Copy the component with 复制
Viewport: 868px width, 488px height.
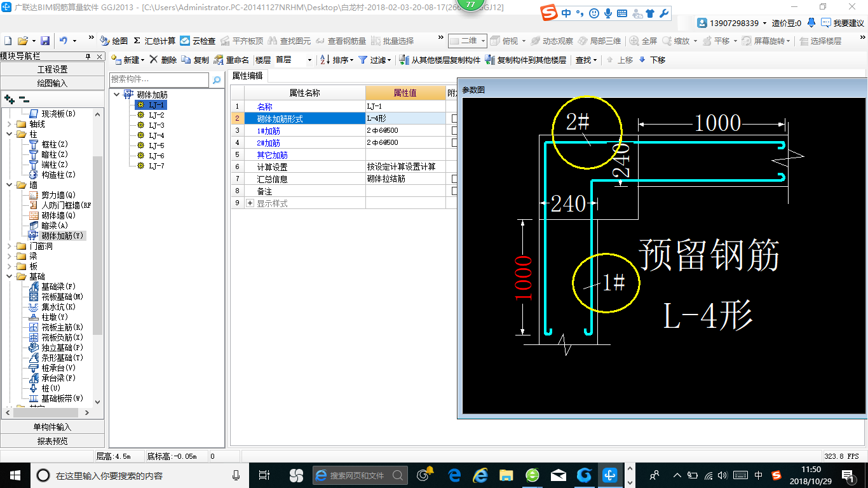[195, 60]
